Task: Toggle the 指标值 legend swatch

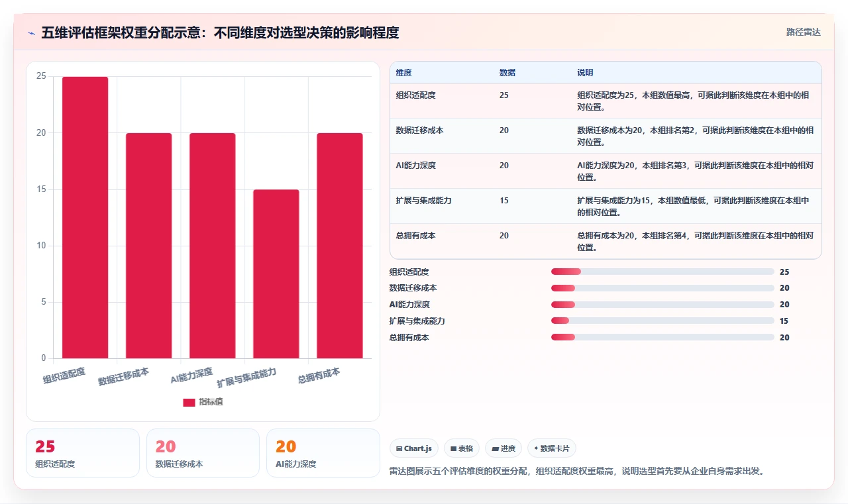Action: point(189,402)
